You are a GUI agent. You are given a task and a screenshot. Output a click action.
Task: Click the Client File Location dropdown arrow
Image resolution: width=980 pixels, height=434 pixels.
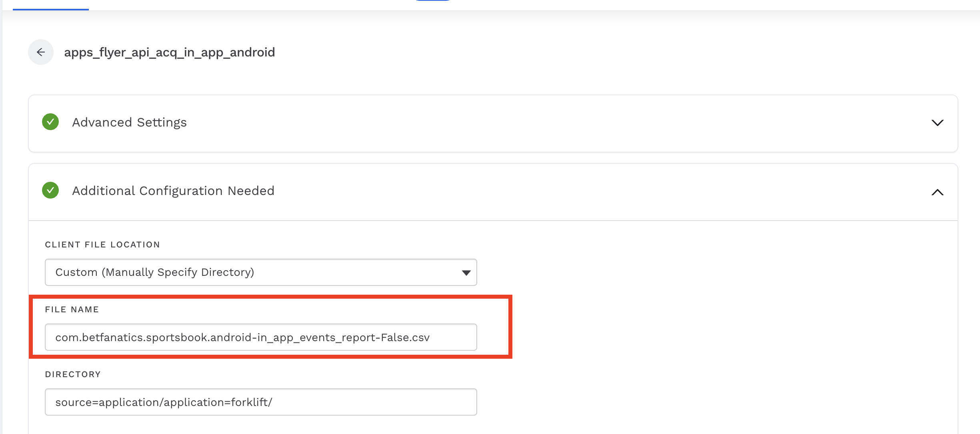(466, 273)
